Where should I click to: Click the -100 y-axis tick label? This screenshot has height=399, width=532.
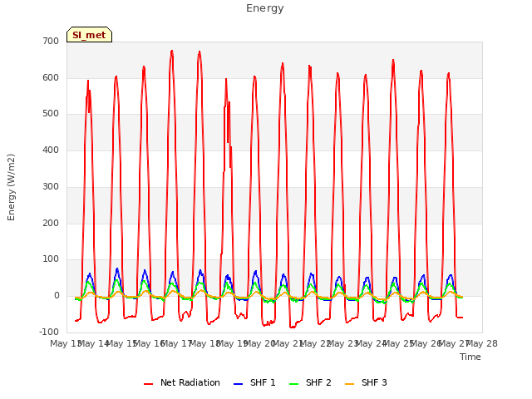pos(49,332)
